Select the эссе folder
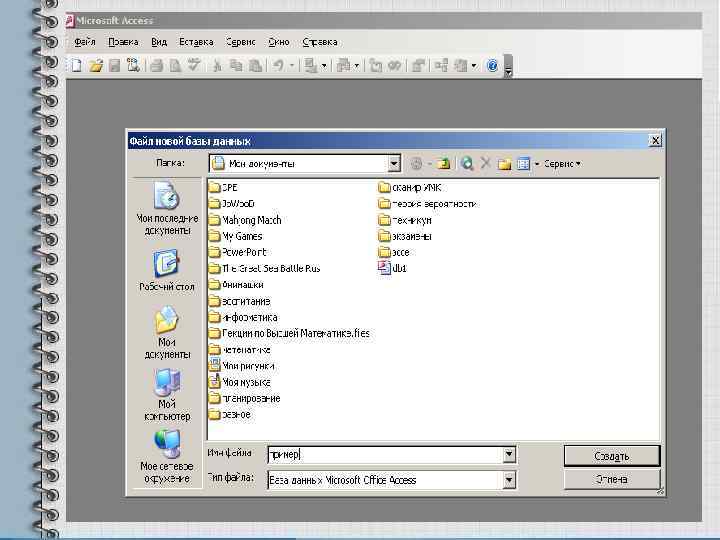The image size is (720, 540). click(x=394, y=252)
